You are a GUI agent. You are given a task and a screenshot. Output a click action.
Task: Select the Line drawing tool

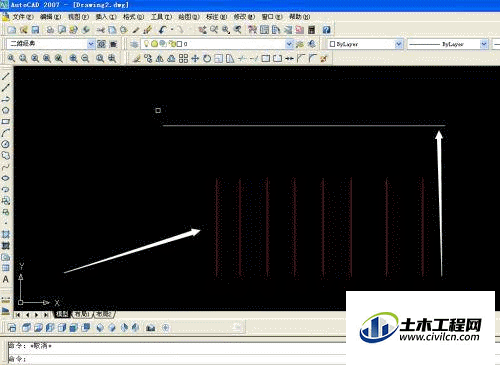(x=6, y=76)
